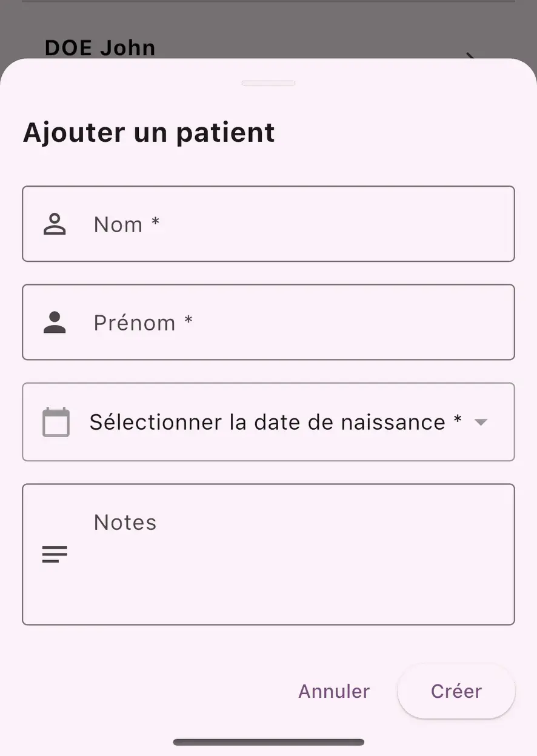Focus the Prénom input field
This screenshot has width=537, height=756.
pyautogui.click(x=268, y=322)
